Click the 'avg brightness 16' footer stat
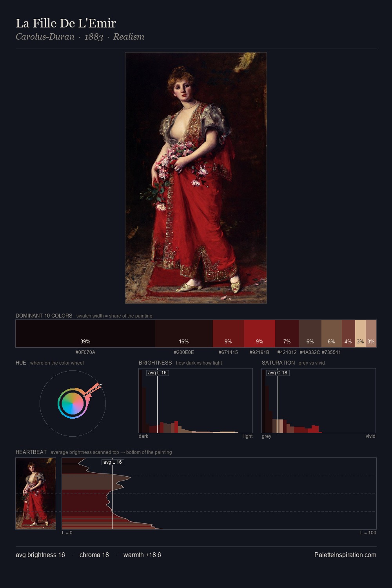 coord(40,555)
